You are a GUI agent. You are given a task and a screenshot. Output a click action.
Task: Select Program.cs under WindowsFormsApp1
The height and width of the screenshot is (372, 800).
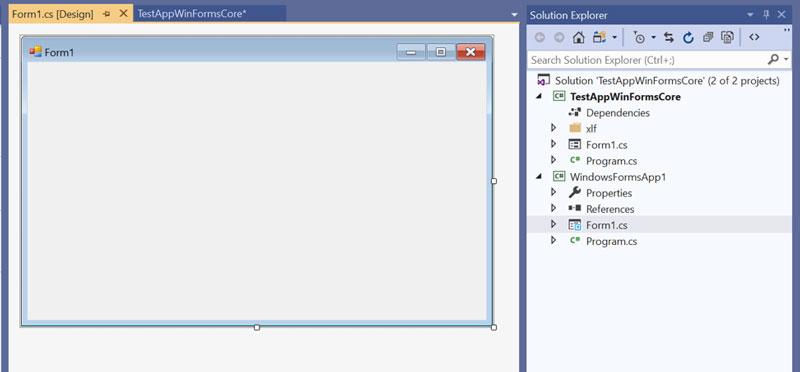pyautogui.click(x=611, y=241)
